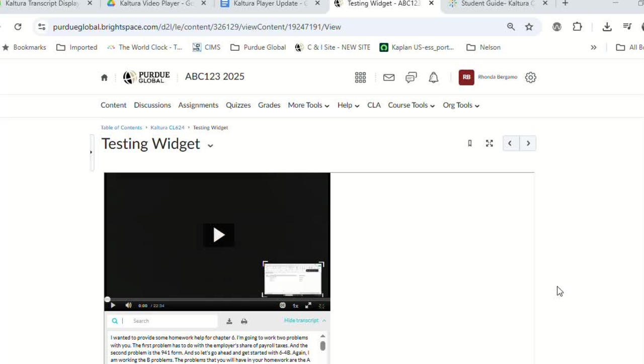Screen dimensions: 644x364
Task: Expand the Course Tools menu
Action: [411, 105]
